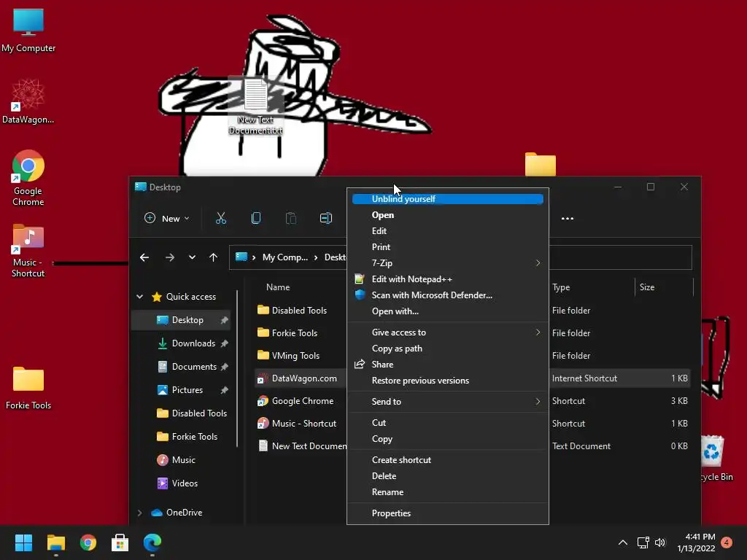
Task: Open Videos in the sidebar
Action: tap(181, 483)
